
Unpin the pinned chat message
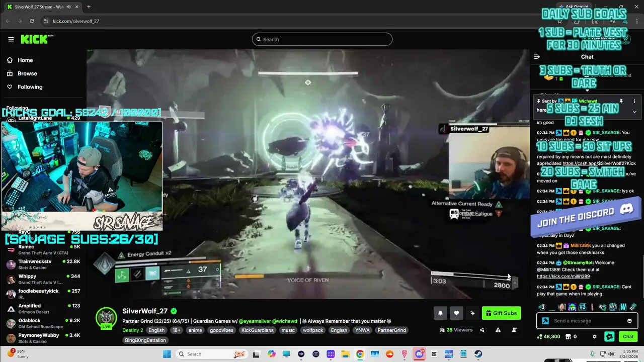pos(621,101)
